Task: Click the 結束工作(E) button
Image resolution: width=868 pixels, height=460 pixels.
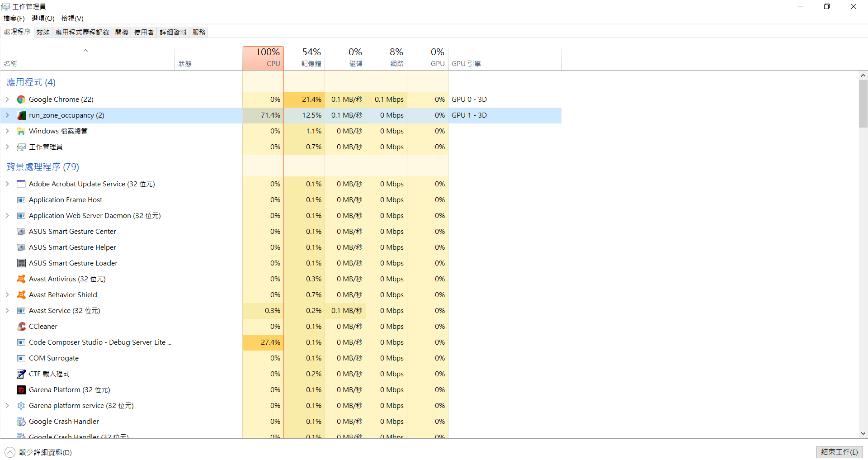Action: pos(840,452)
